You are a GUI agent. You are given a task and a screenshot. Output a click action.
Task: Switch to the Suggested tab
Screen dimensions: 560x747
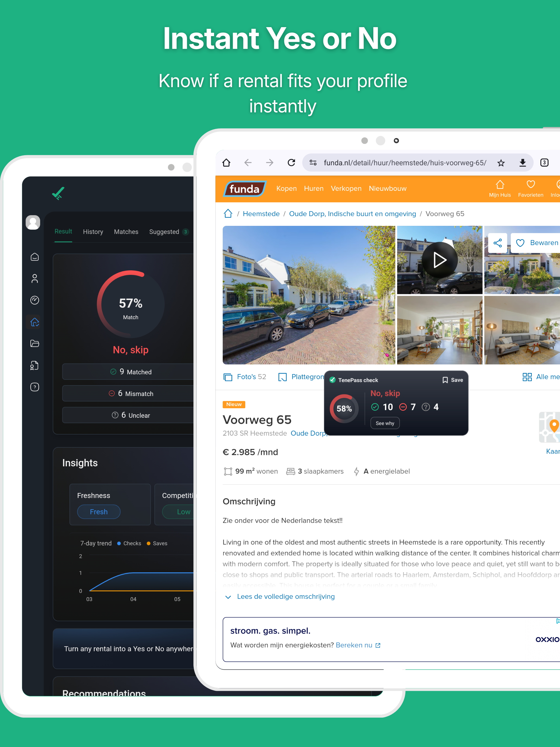(x=169, y=232)
